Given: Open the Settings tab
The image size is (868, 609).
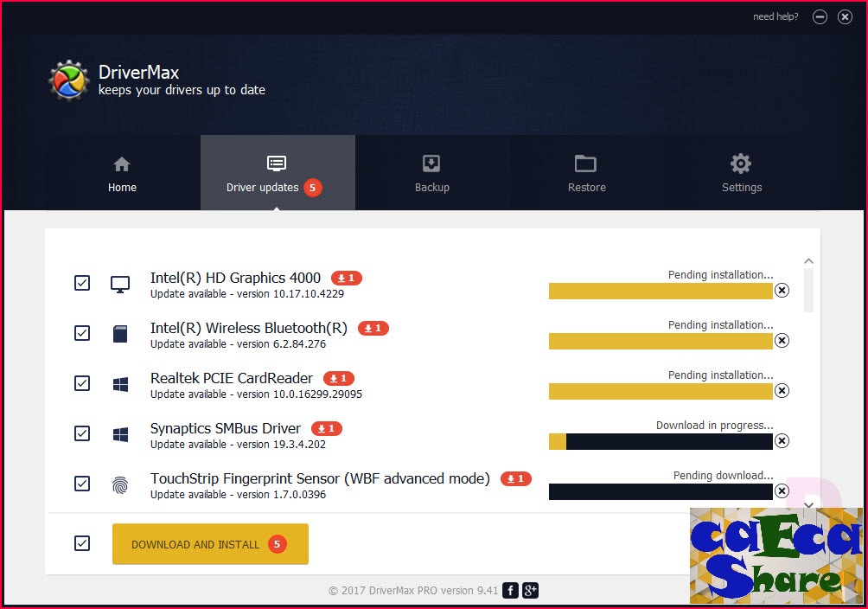Looking at the screenshot, I should pyautogui.click(x=741, y=174).
